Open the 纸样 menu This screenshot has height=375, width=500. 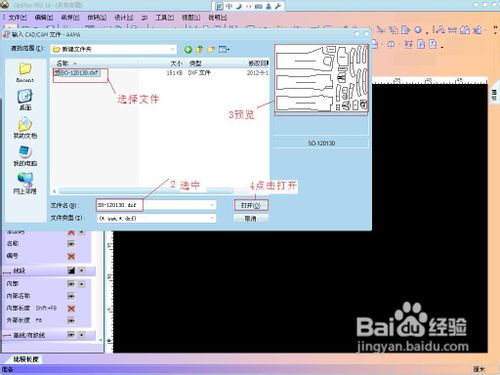click(70, 18)
